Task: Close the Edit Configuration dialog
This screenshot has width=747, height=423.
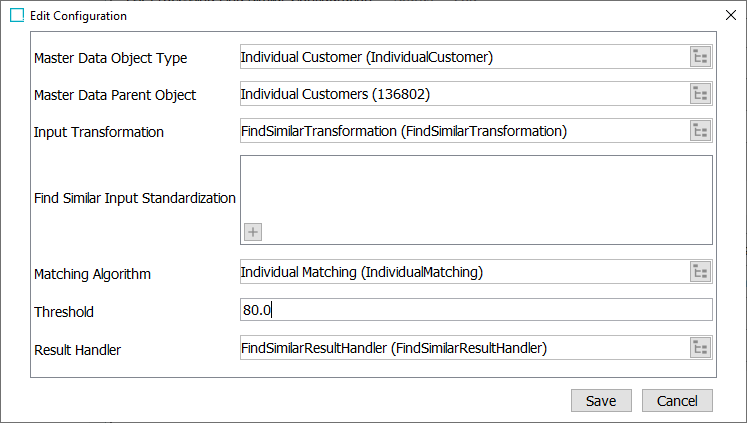Action: pos(730,16)
